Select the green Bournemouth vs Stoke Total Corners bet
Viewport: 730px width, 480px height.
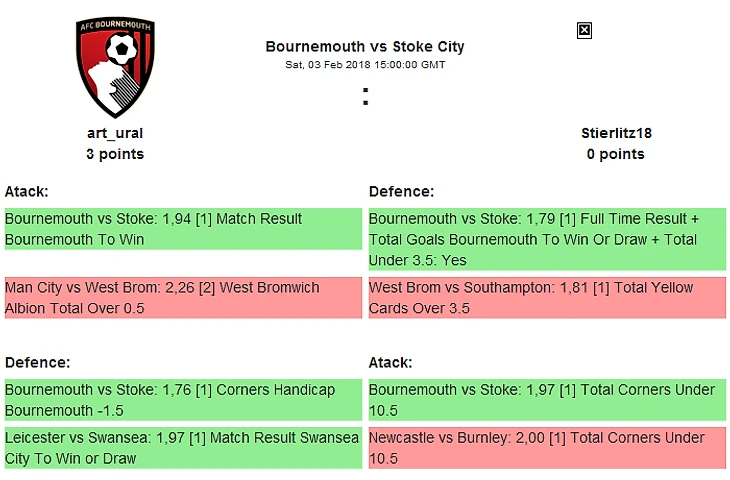click(x=547, y=400)
